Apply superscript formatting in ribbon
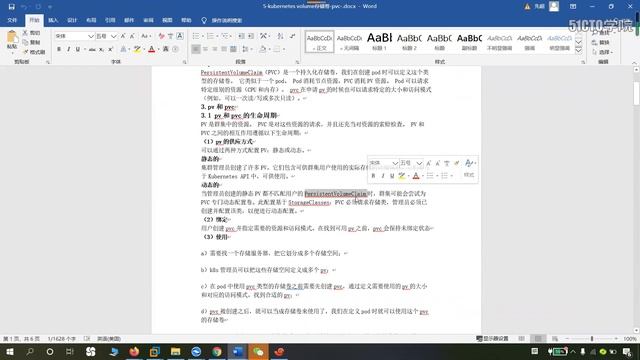Screen dimensions: 640x360 tap(110, 49)
